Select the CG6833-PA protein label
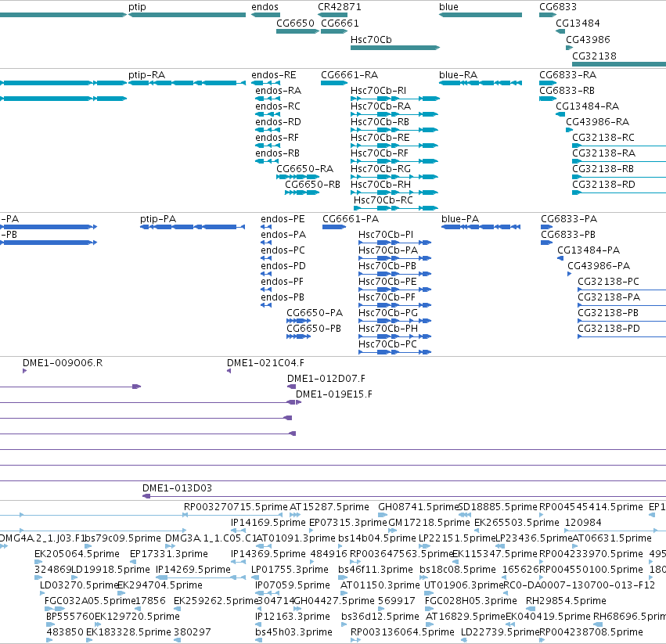This screenshot has width=666, height=644. 569,219
